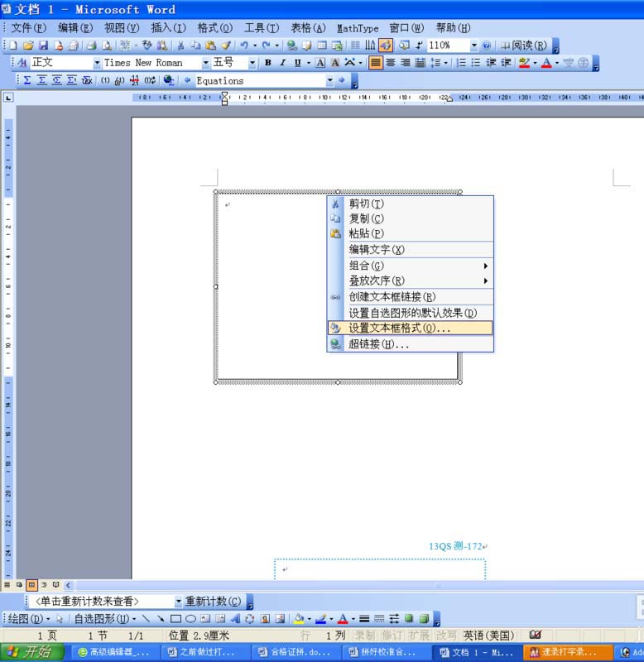This screenshot has width=644, height=662.
Task: Select the oval shape tool in drawing toolbar
Action: tap(190, 619)
